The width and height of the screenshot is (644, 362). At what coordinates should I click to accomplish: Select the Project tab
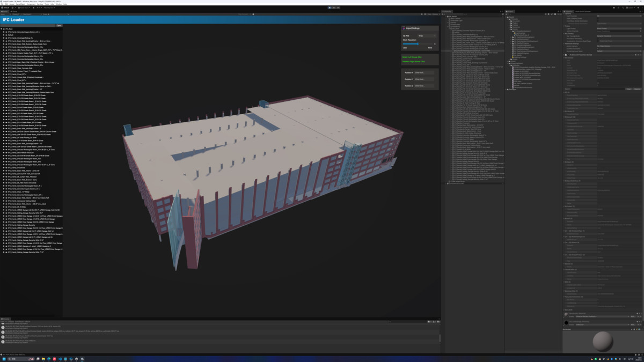pyautogui.click(x=510, y=11)
